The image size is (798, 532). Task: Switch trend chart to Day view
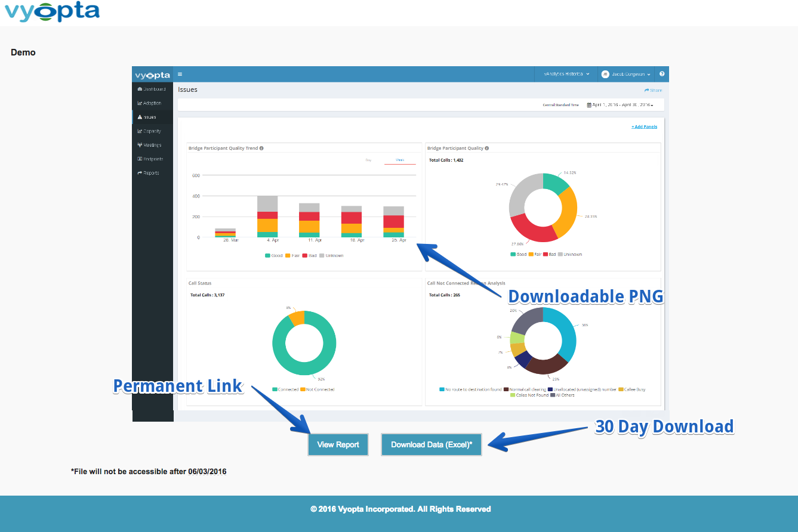click(368, 160)
